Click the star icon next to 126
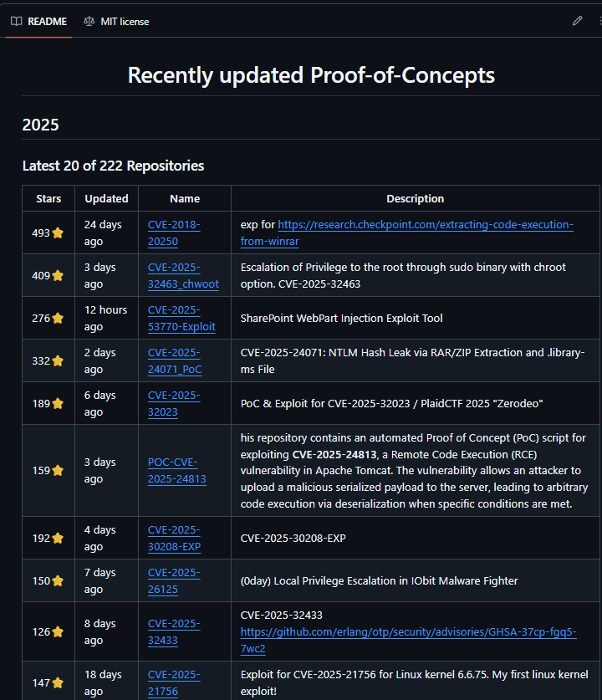The image size is (602, 700). tap(58, 631)
